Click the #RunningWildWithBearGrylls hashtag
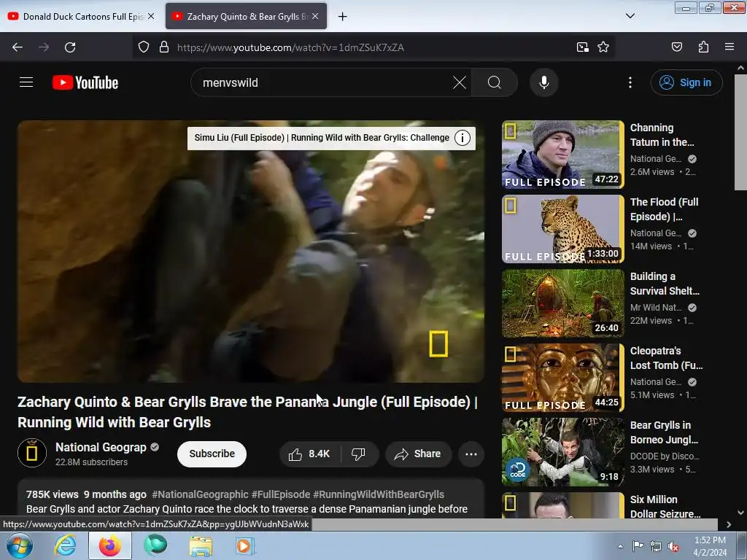Viewport: 747px width, 560px height. click(x=379, y=494)
